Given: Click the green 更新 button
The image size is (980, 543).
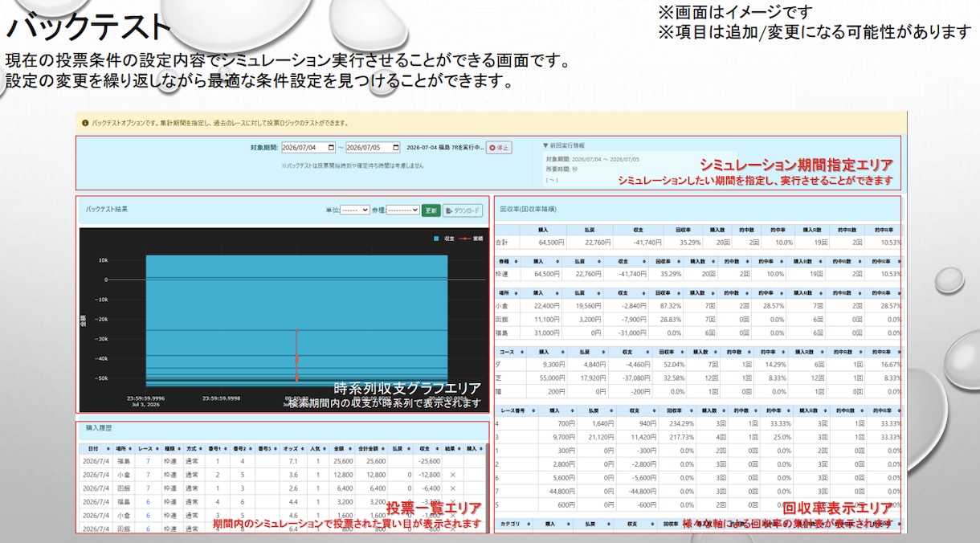Looking at the screenshot, I should coord(431,210).
